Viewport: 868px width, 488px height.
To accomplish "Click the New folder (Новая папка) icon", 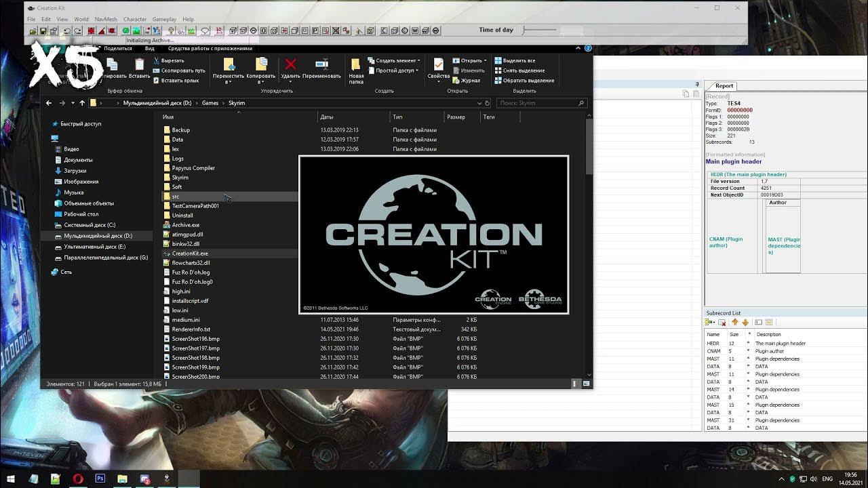I will [356, 64].
